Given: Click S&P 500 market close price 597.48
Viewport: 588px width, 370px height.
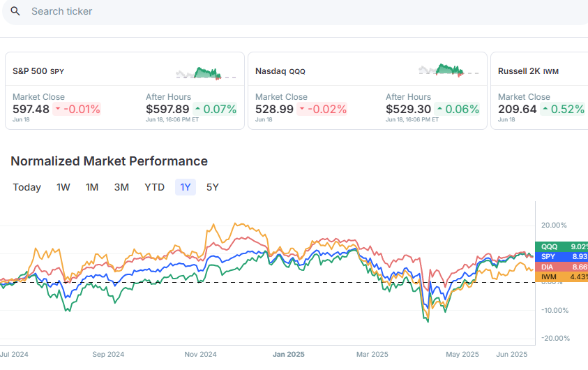Looking at the screenshot, I should (x=31, y=109).
